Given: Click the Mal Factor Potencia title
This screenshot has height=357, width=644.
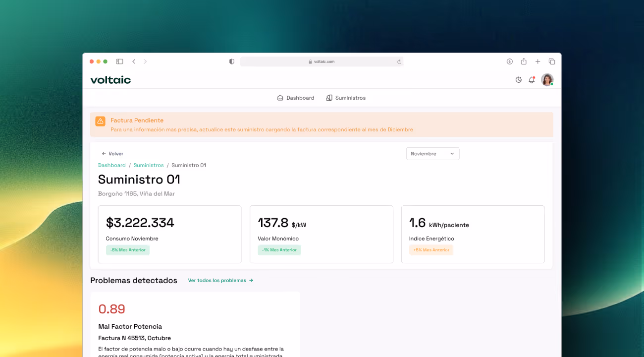Looking at the screenshot, I should tap(130, 326).
